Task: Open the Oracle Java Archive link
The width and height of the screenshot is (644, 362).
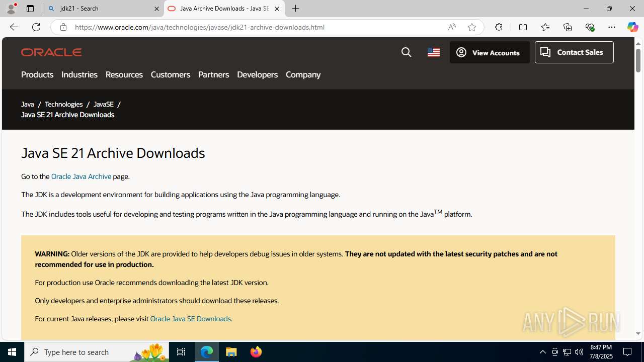Action: click(x=81, y=176)
